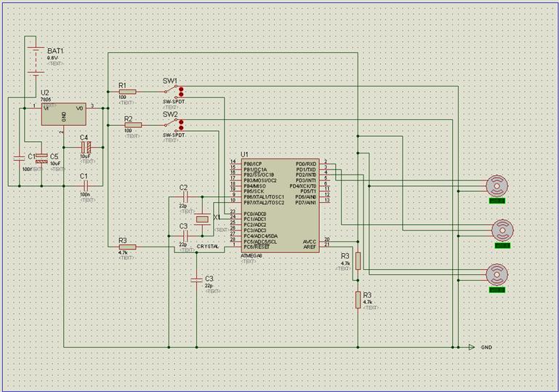Select the 7805 regulator U2 body
This screenshot has height=392, width=559.
[63, 114]
